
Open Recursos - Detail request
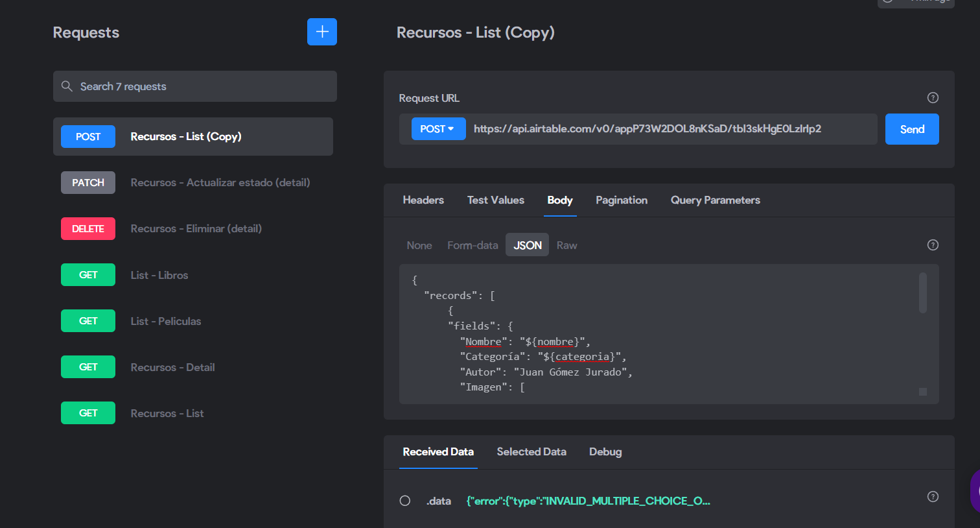click(x=193, y=367)
